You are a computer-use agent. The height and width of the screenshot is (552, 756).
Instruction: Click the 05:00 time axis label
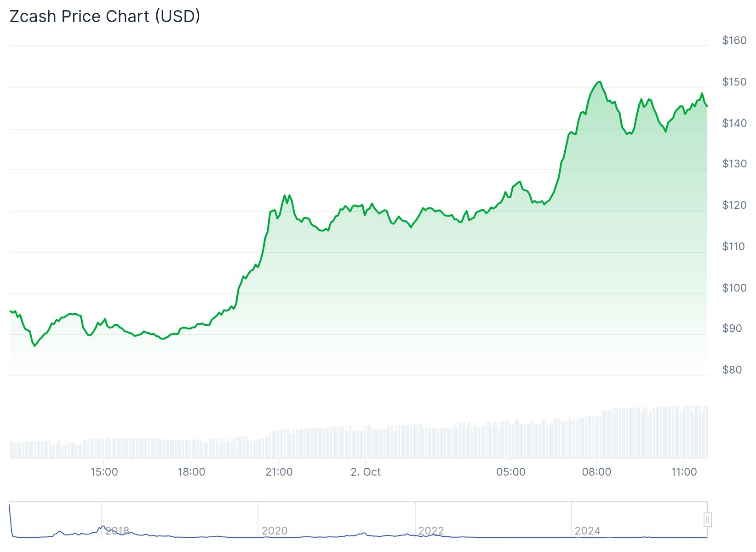click(510, 472)
